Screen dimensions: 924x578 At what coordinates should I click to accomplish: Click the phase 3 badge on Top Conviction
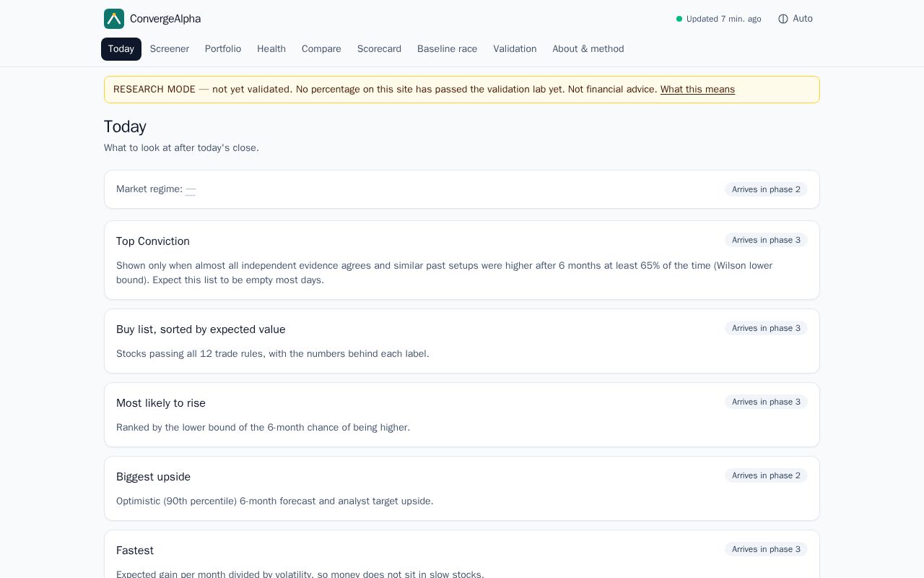tap(766, 240)
